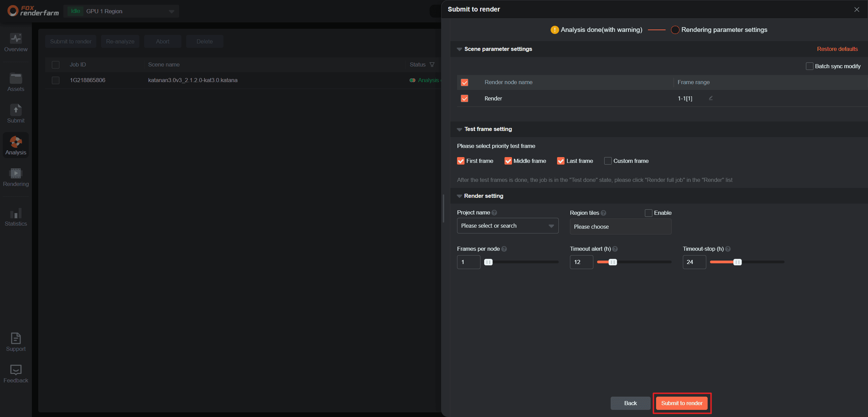This screenshot has width=868, height=417.
Task: Open the Rendering sidebar icon
Action: [16, 173]
